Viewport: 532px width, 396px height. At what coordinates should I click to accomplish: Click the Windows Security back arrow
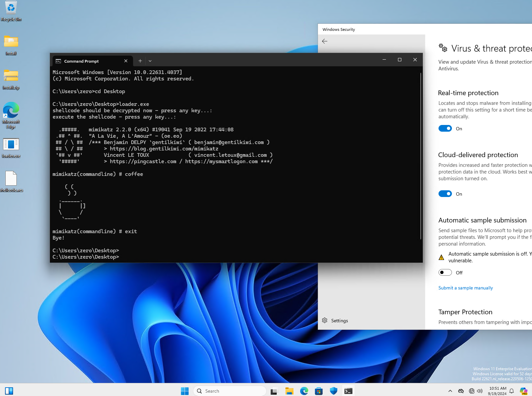325,41
